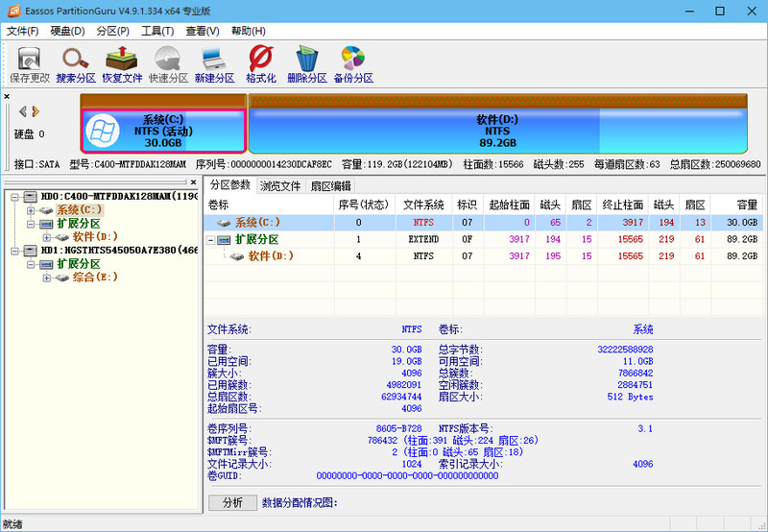Open the 工具(T) menu
Viewport: 768px width, 532px height.
[x=157, y=31]
